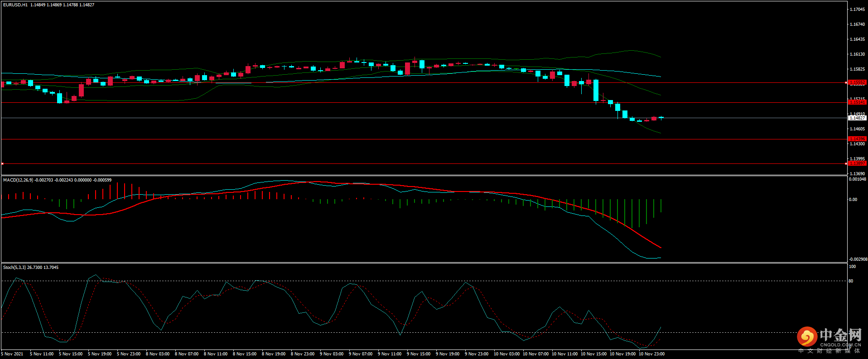Image resolution: width=868 pixels, height=359 pixels.
Task: Click the 9 Nov 03:00 time label
Action: 332,354
